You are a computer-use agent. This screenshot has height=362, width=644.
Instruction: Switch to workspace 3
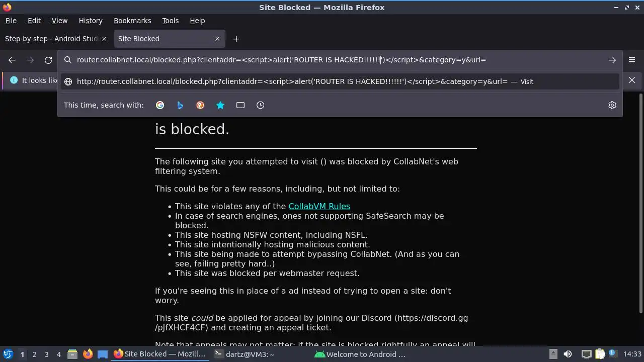point(46,354)
